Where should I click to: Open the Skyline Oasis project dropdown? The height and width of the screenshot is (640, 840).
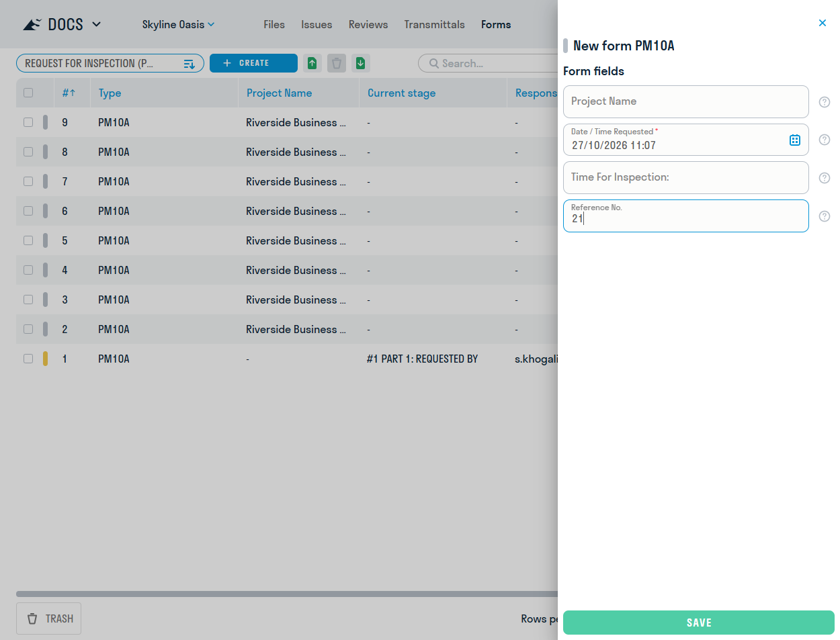point(178,25)
